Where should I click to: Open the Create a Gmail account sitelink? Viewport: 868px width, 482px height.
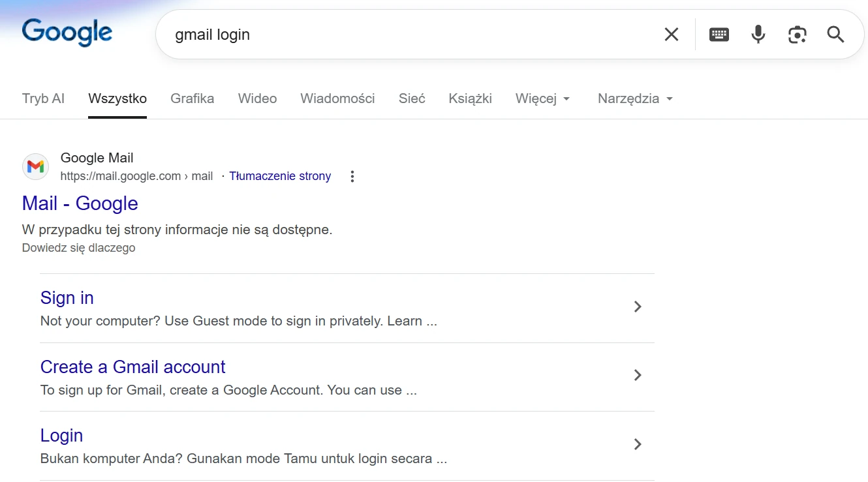pyautogui.click(x=132, y=367)
